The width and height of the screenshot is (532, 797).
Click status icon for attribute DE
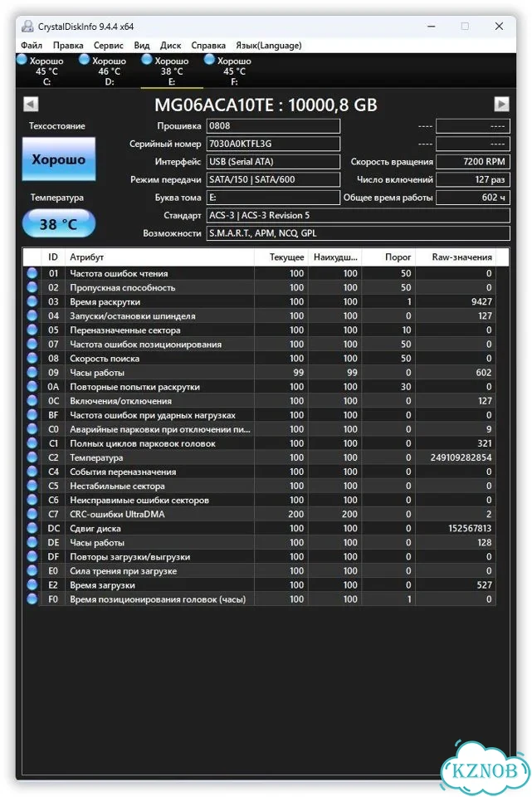pyautogui.click(x=32, y=542)
